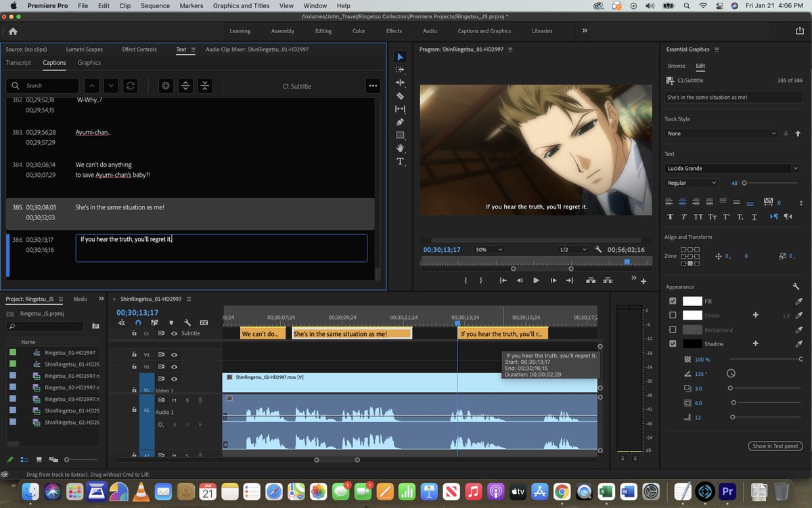
Task: Open the captions panel three-dot options
Action: tap(373, 86)
